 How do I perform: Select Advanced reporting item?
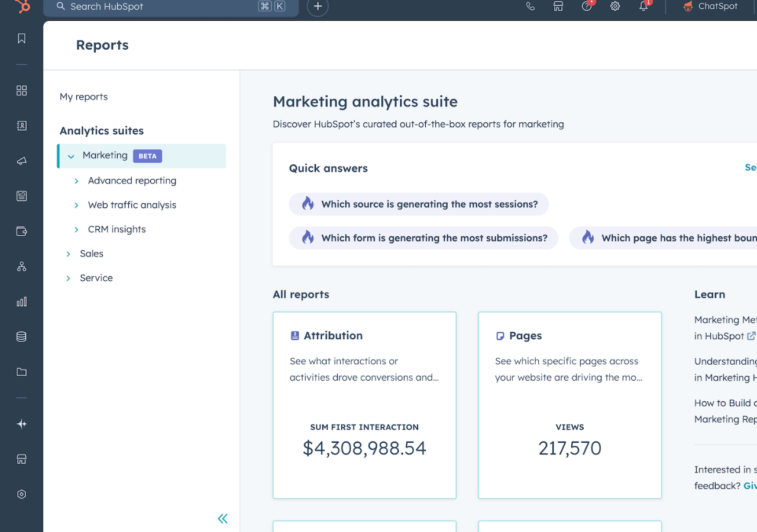click(x=132, y=181)
